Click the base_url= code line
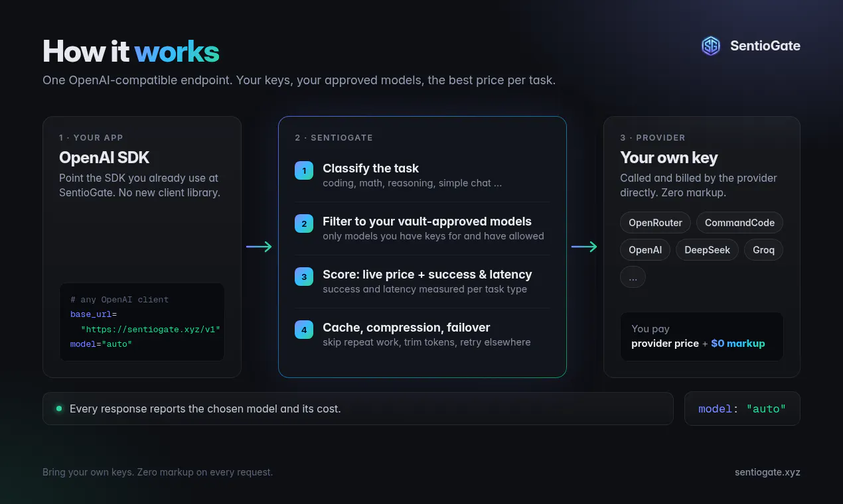Image resolution: width=843 pixels, height=504 pixels. (94, 314)
